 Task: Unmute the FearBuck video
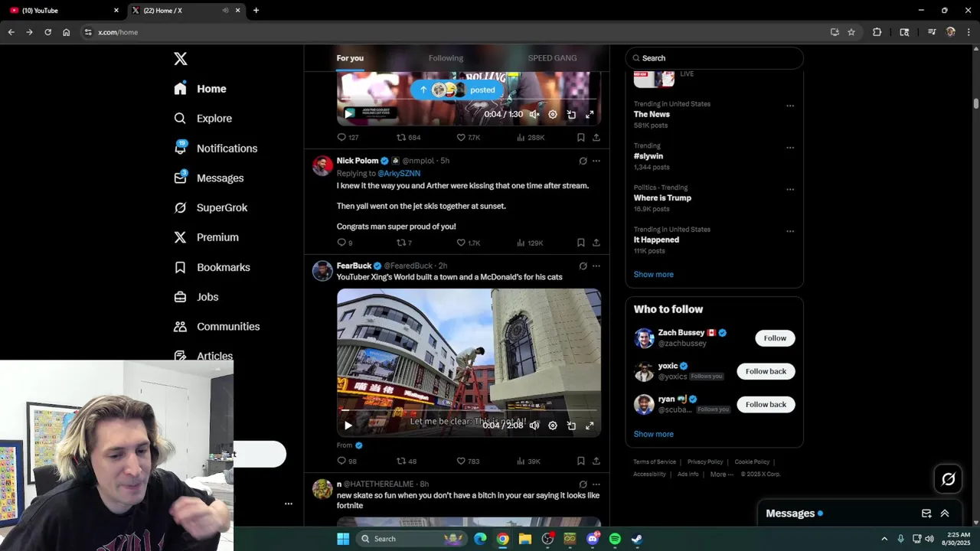(534, 425)
